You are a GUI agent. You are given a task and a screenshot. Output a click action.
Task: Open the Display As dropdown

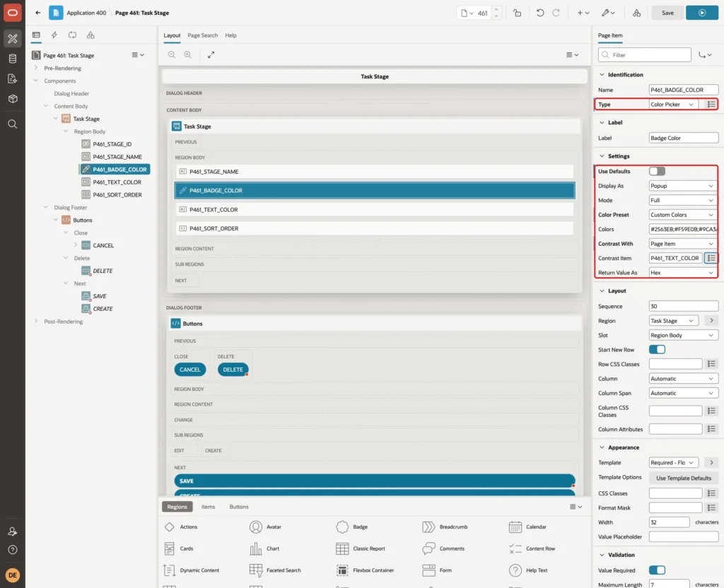(684, 186)
